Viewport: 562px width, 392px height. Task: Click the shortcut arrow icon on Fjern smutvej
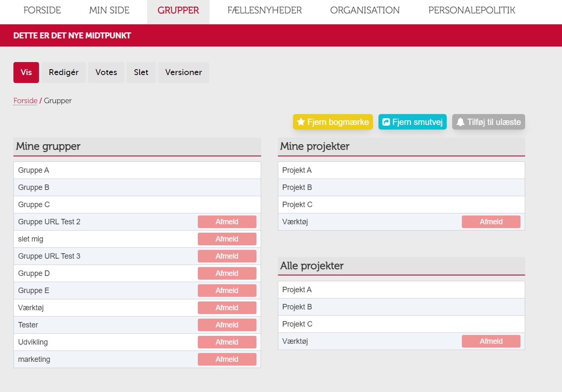tap(386, 122)
